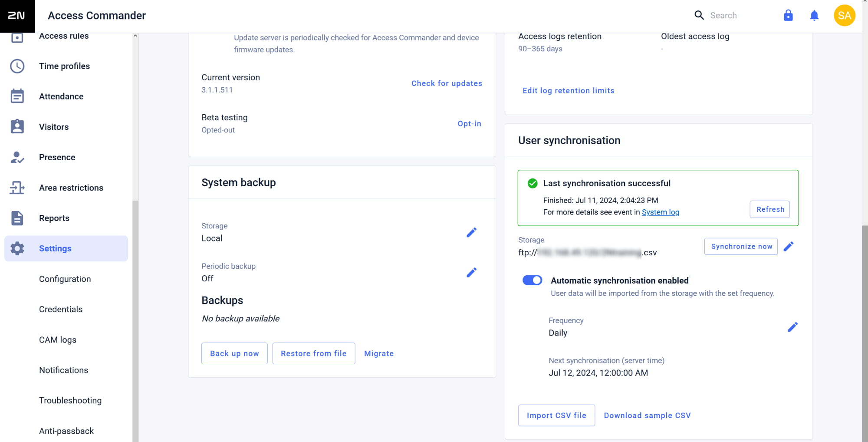This screenshot has height=442, width=868.
Task: Click the version number 3.1.1.511
Action: pos(217,90)
